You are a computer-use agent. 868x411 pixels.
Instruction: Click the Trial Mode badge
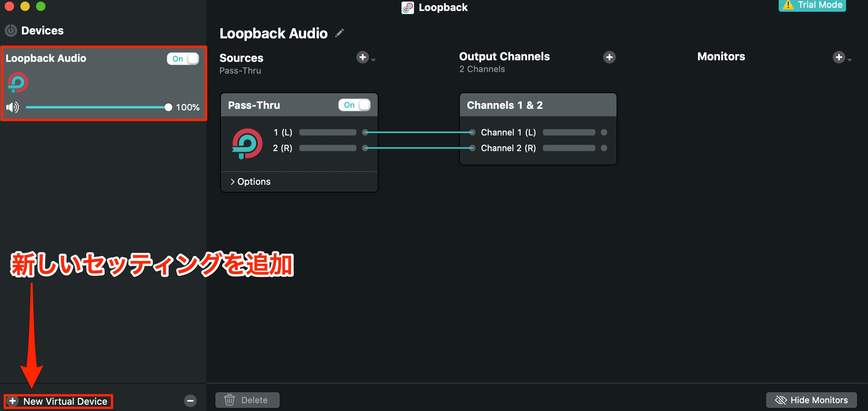click(812, 5)
